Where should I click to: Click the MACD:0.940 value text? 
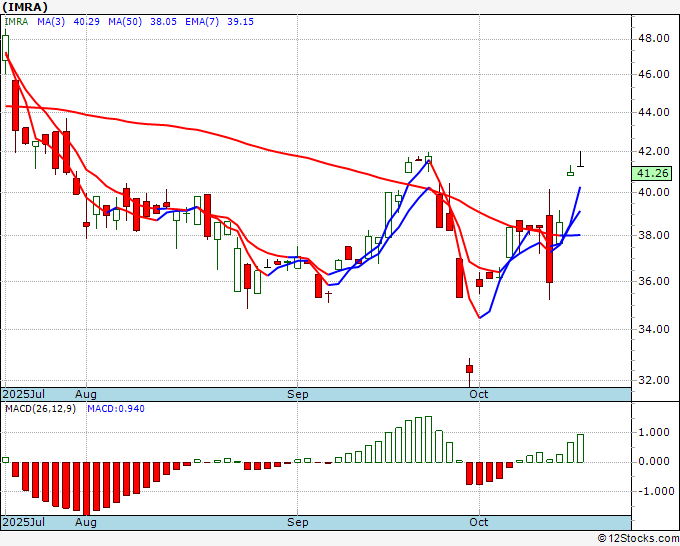click(116, 409)
